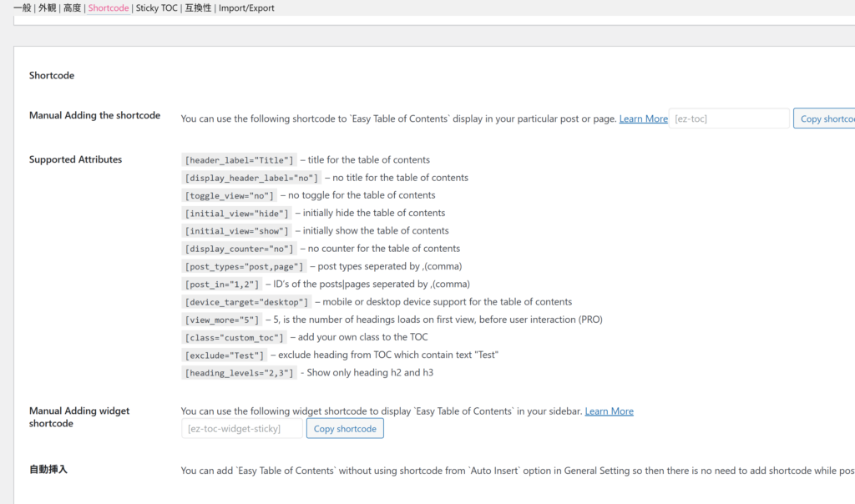Select the [device_target="desktop"] attribute snippet

click(246, 302)
